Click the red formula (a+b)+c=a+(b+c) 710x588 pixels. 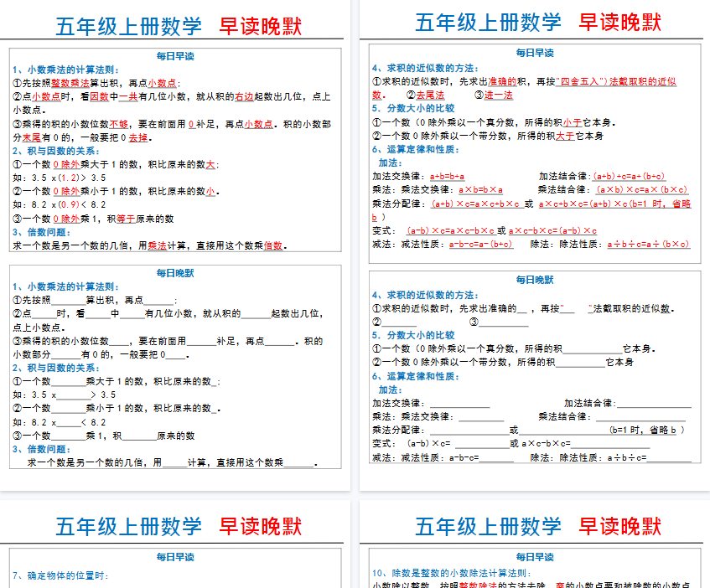(629, 177)
